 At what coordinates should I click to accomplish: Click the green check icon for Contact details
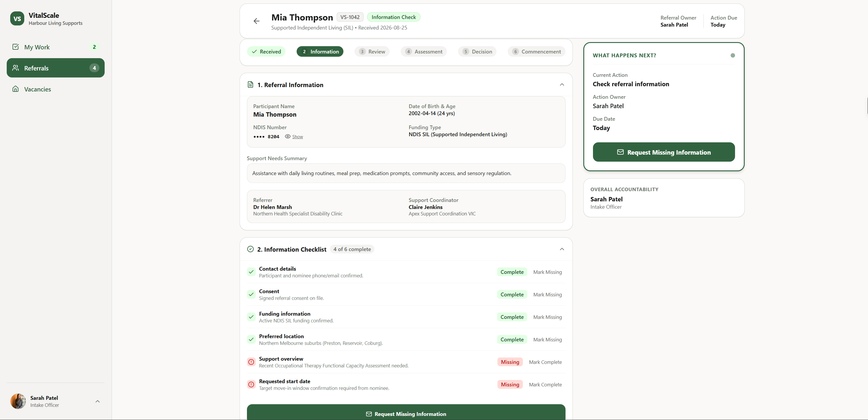(251, 272)
